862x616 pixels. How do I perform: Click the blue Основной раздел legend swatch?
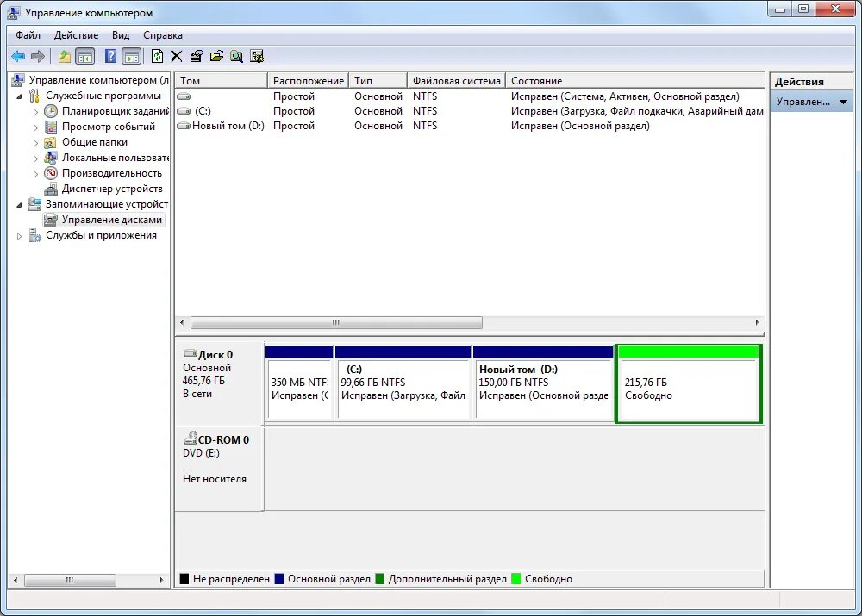(x=279, y=579)
